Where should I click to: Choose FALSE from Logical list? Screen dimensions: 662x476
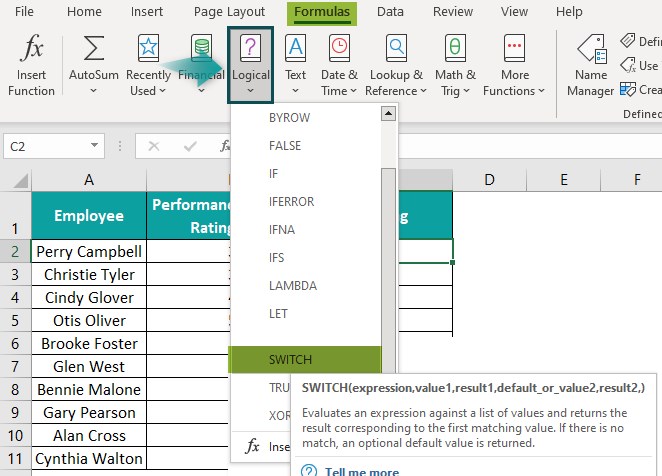(x=306, y=146)
